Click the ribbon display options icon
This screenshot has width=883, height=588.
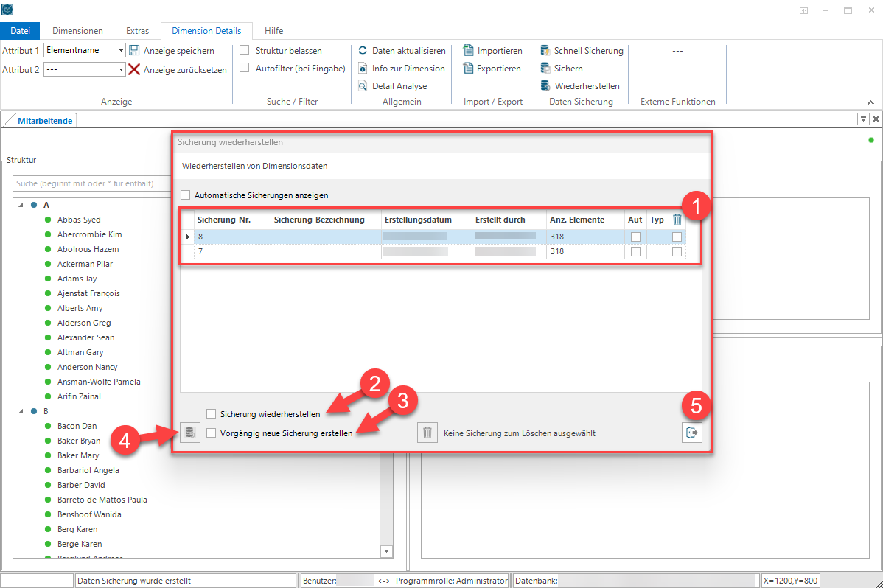pyautogui.click(x=803, y=10)
